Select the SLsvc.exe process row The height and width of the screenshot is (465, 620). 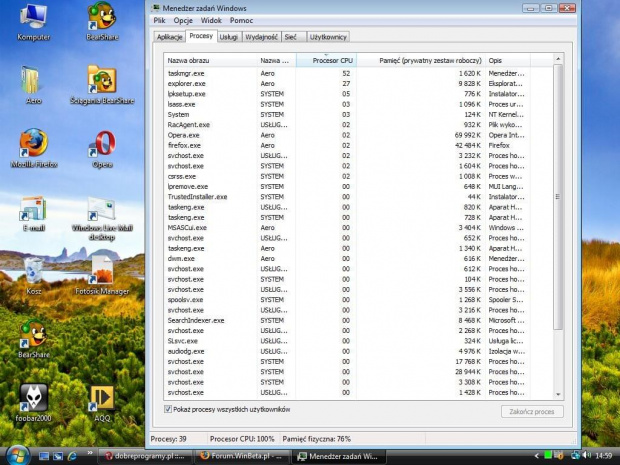pos(358,341)
